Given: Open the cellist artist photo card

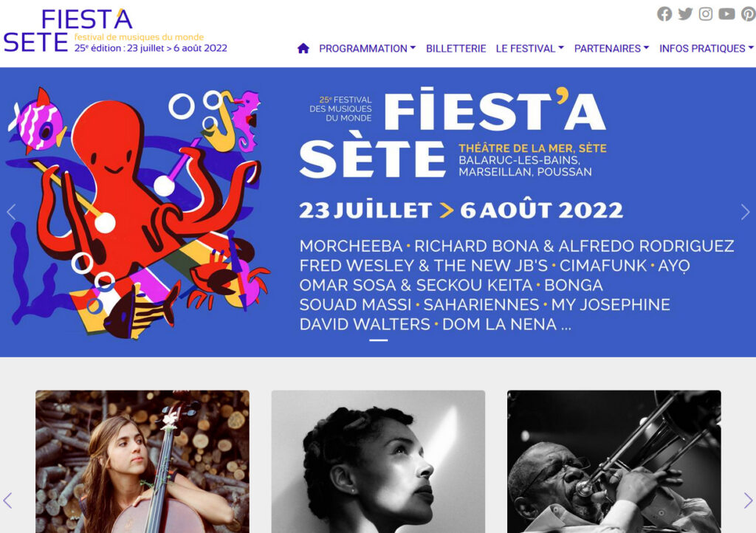Looking at the screenshot, I should click(x=142, y=461).
